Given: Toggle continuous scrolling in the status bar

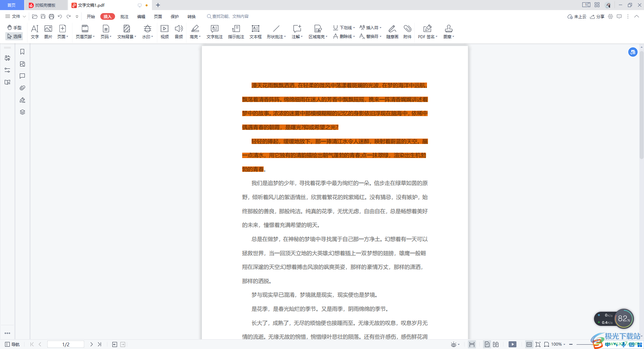Looking at the screenshot, I should 472,344.
